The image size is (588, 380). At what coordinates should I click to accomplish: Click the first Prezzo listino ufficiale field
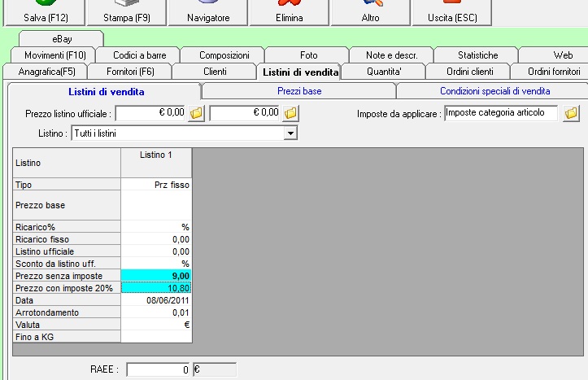point(150,113)
